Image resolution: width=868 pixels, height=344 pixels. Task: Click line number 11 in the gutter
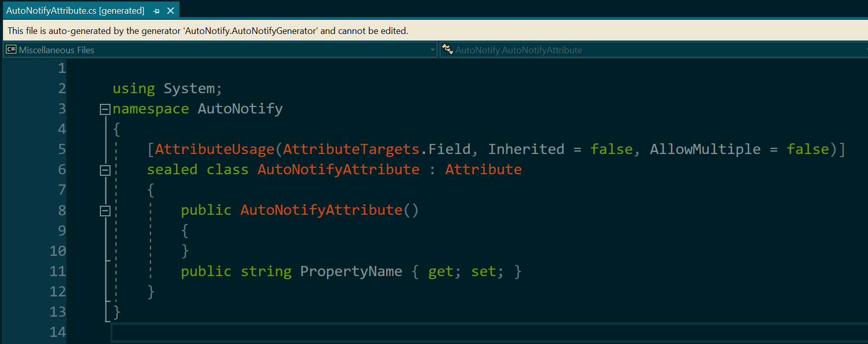pyautogui.click(x=57, y=272)
